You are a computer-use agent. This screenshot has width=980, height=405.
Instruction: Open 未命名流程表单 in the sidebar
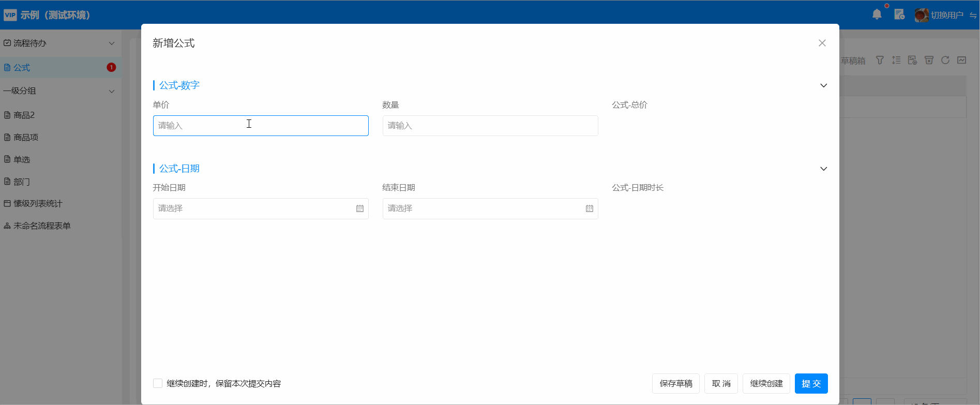click(42, 226)
